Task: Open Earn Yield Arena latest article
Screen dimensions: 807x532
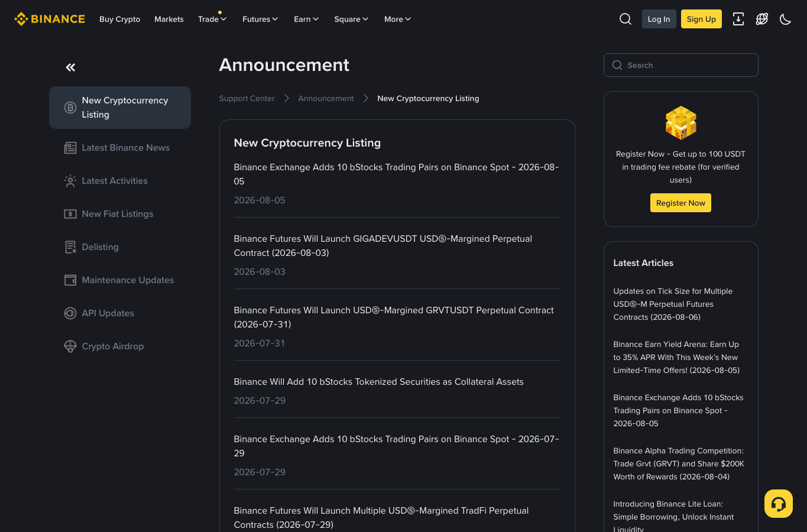Action: (x=676, y=358)
